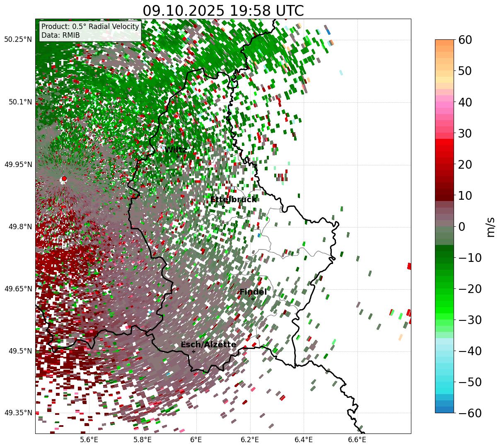
Task: Click the 5.8°E longitude tick label
Action: [143, 440]
